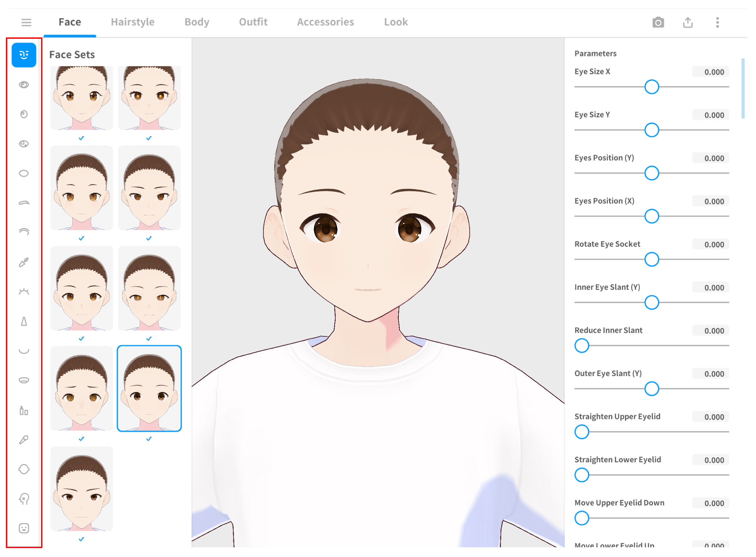Click the Parameters panel scrollbar
This screenshot has height=557, width=756.
(x=743, y=89)
